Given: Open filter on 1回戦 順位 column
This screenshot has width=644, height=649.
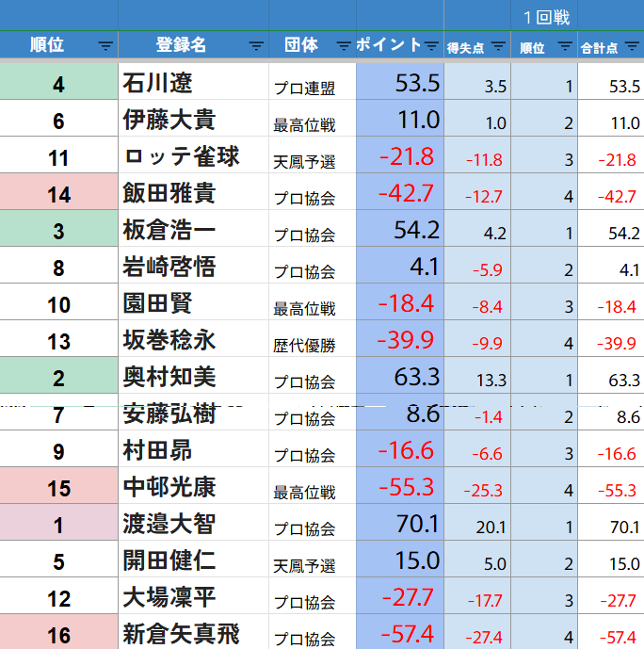Looking at the screenshot, I should [x=565, y=46].
